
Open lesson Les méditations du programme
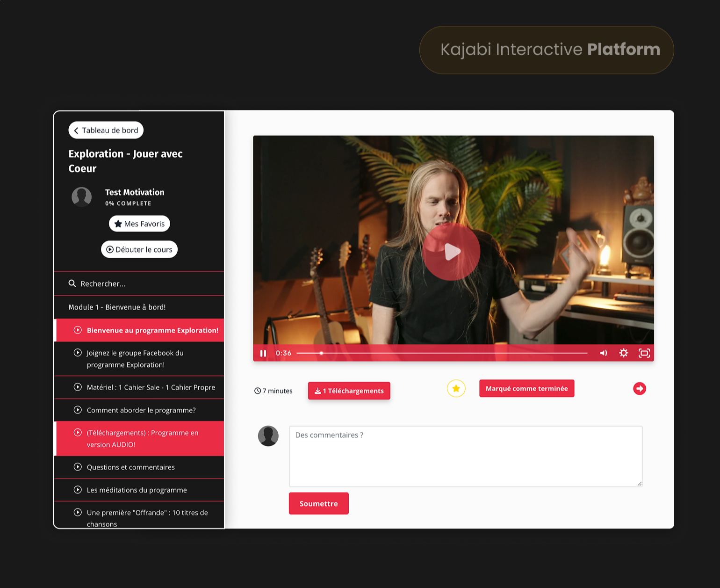[139, 490]
